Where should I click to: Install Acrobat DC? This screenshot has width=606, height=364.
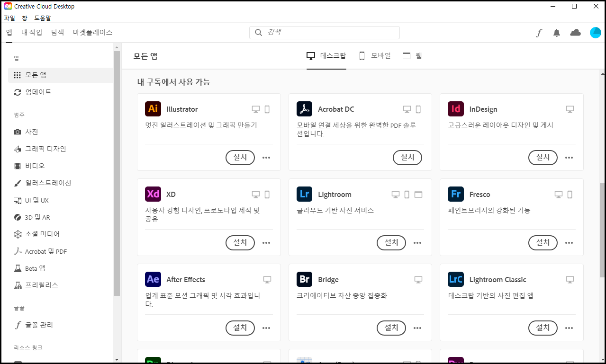407,158
